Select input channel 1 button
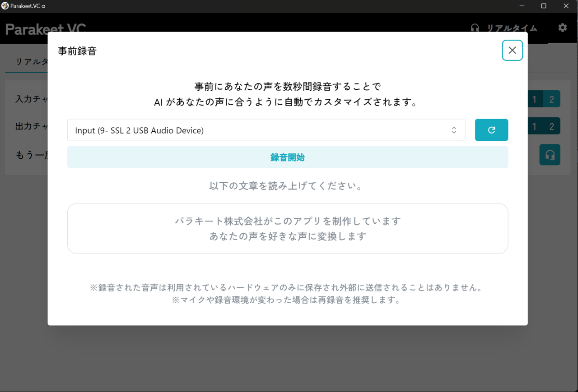 coord(534,99)
